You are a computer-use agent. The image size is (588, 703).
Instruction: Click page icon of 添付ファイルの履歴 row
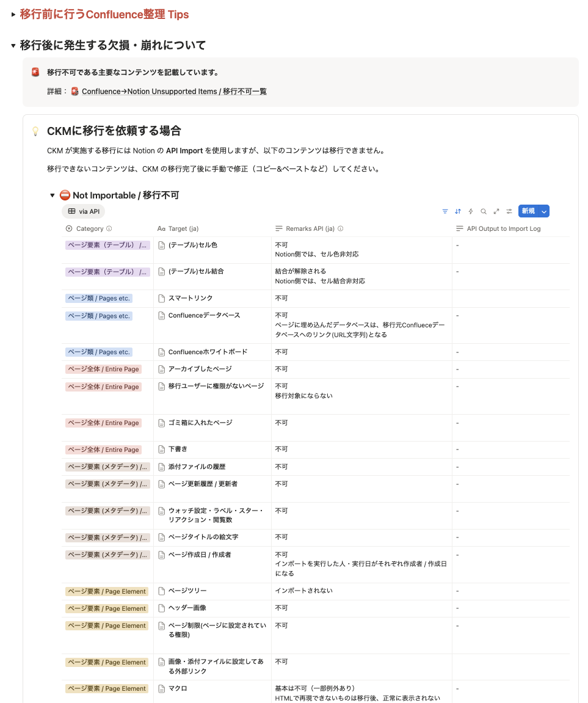(x=162, y=467)
